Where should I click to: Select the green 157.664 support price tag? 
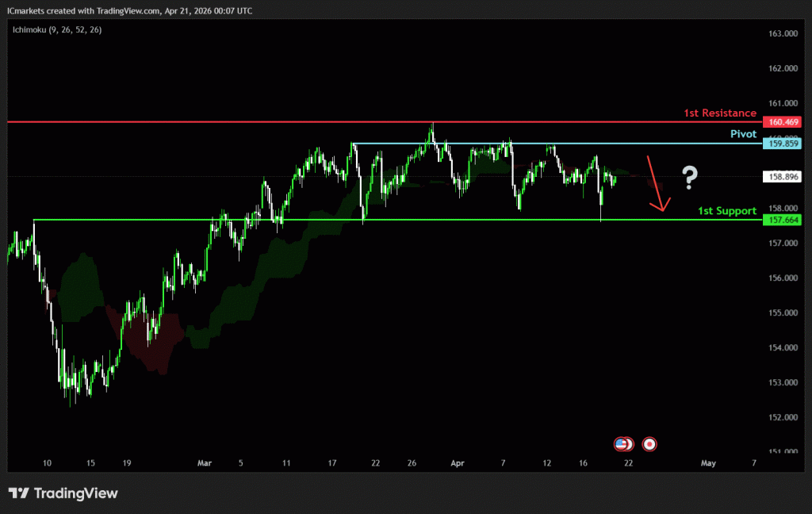pos(781,220)
